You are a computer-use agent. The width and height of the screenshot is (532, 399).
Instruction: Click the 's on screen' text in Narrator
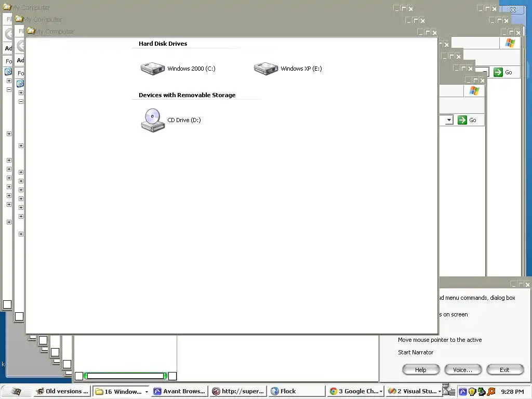point(453,314)
